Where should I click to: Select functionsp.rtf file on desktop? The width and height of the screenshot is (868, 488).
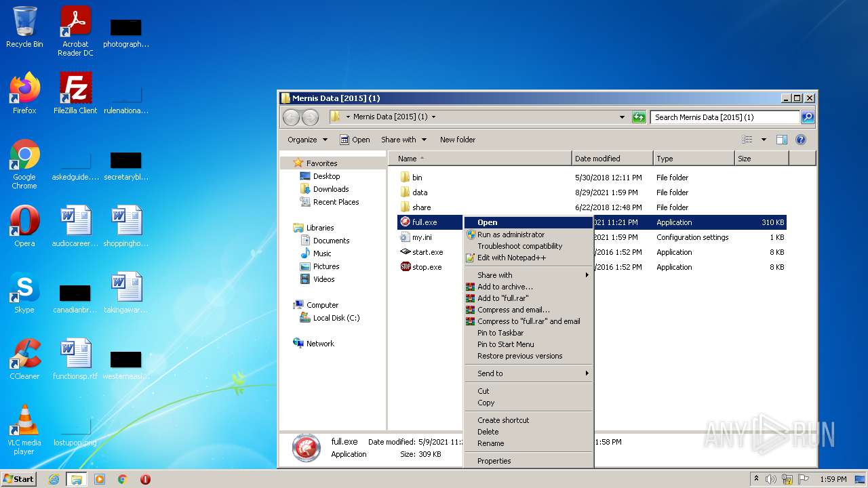[x=75, y=359]
